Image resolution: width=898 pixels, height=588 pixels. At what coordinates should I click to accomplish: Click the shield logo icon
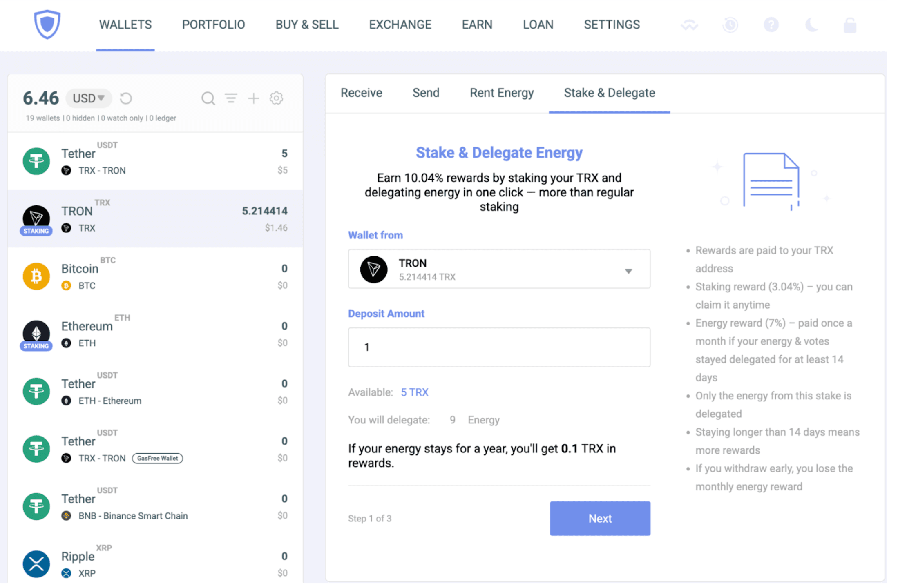click(x=47, y=24)
